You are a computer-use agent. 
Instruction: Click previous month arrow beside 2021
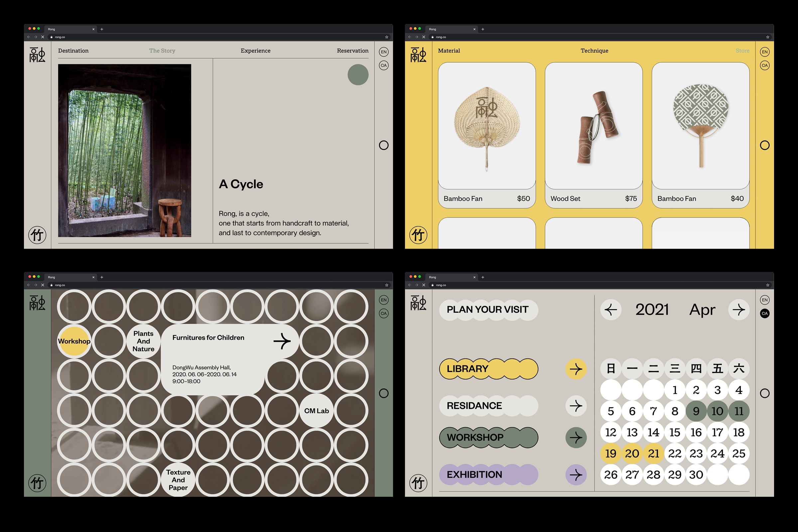coord(611,310)
